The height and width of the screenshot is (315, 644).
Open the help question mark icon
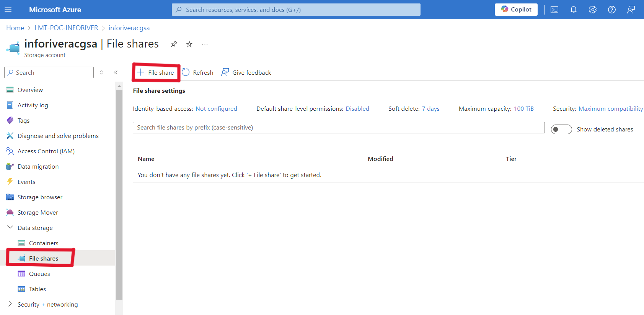611,10
